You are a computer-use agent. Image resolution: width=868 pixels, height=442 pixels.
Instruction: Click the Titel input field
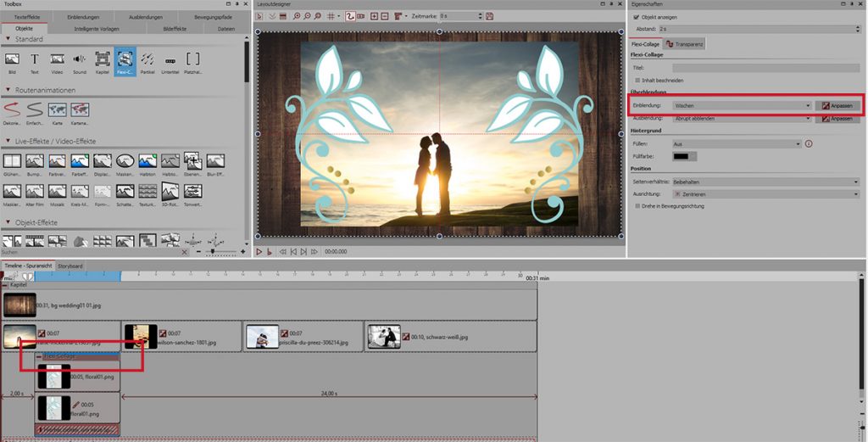(765, 67)
